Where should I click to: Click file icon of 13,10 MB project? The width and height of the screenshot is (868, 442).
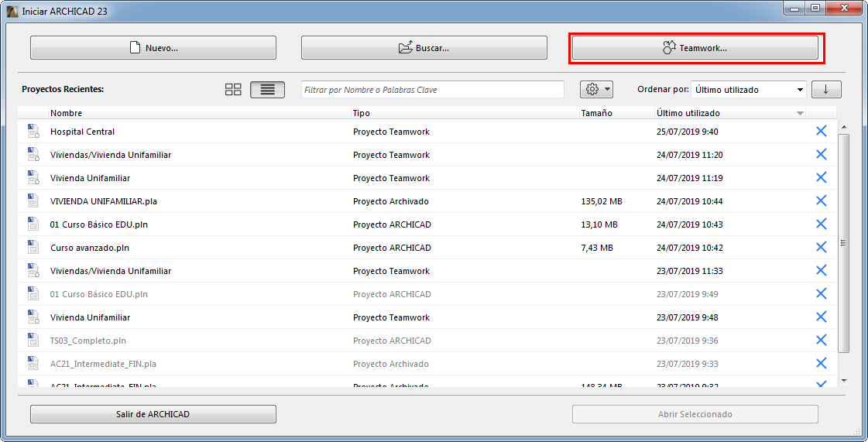(x=33, y=224)
